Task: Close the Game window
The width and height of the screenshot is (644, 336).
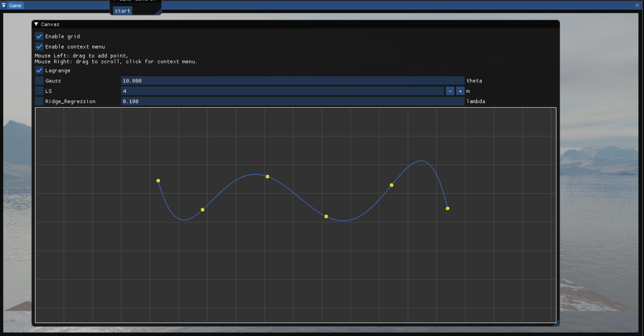Action: tap(637, 5)
